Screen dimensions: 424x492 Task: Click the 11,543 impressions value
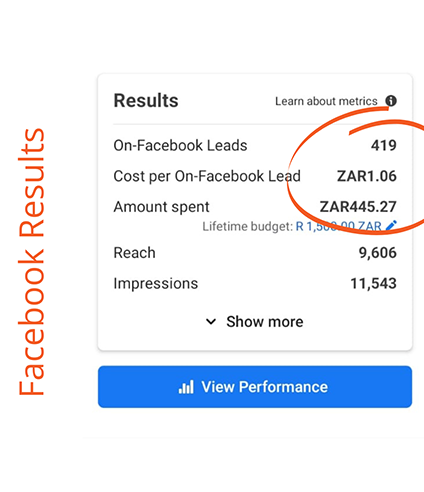[x=373, y=284]
